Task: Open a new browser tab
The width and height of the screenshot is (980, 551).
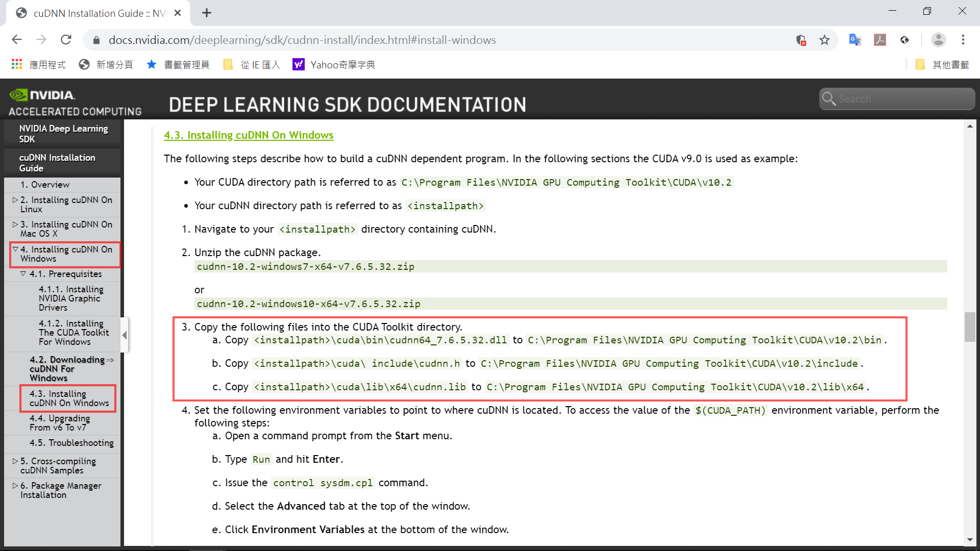Action: [x=207, y=13]
